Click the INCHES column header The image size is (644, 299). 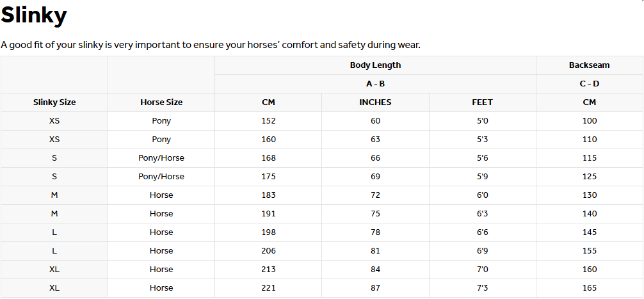point(375,102)
